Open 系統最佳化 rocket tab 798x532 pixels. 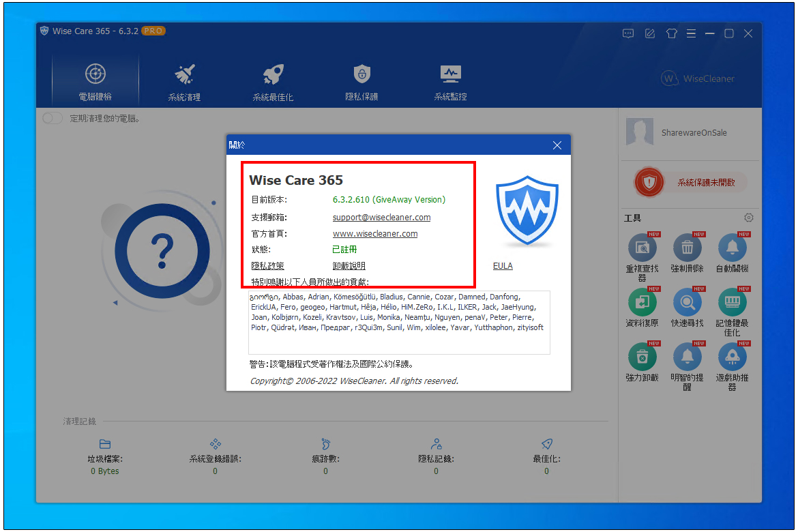click(x=273, y=81)
